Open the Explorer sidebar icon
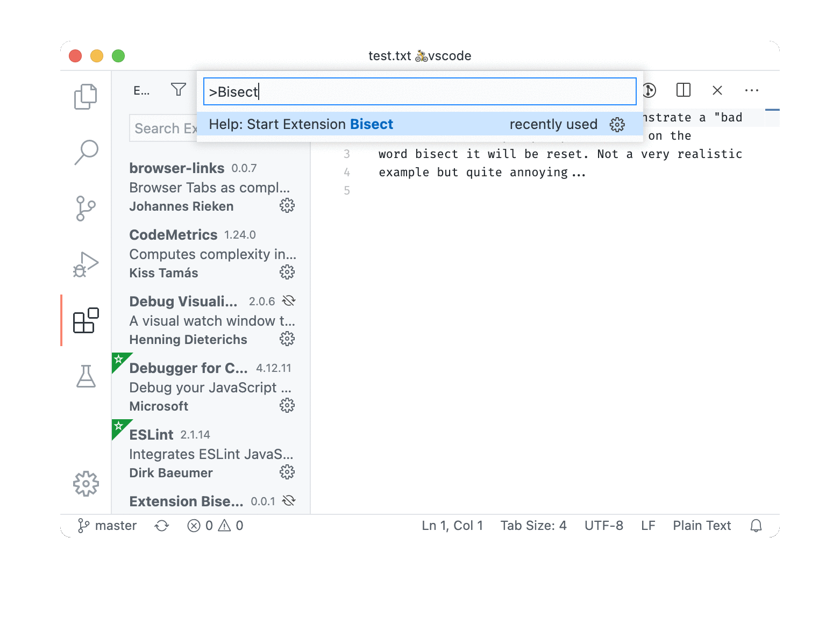Screen dimensions: 840x617 (x=85, y=97)
